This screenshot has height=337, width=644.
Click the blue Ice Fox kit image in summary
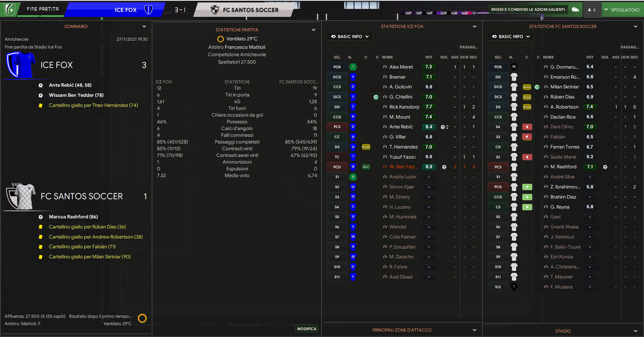click(x=20, y=65)
